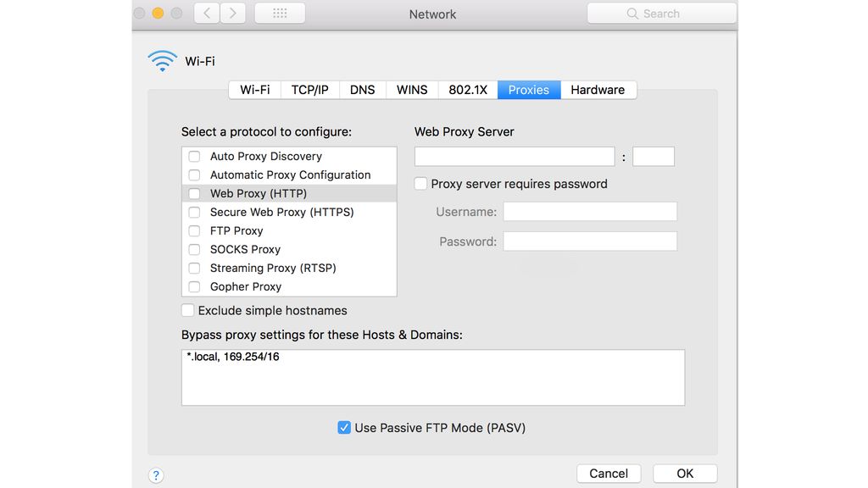Click the back navigation arrow
The width and height of the screenshot is (868, 488).
point(207,14)
